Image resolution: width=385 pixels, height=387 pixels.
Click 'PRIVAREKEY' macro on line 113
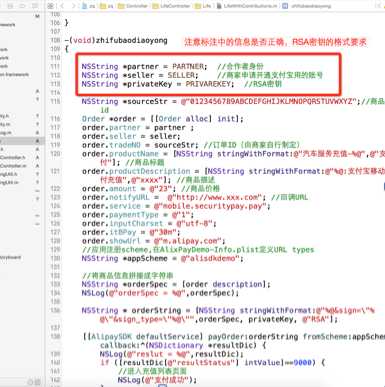click(x=208, y=84)
